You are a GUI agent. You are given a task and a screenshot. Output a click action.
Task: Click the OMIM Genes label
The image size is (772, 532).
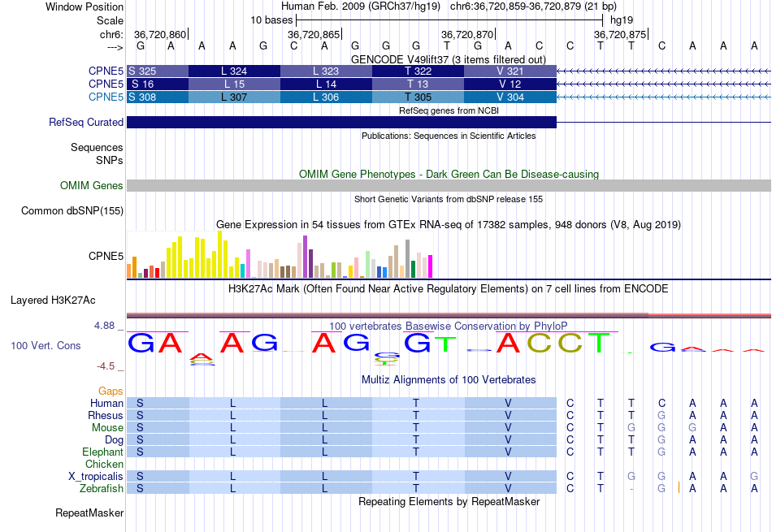[x=92, y=185]
